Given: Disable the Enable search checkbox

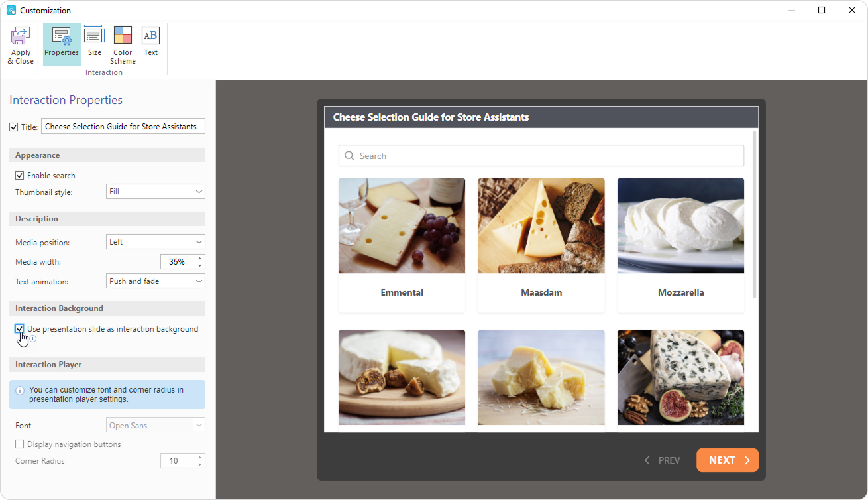Looking at the screenshot, I should tap(20, 176).
